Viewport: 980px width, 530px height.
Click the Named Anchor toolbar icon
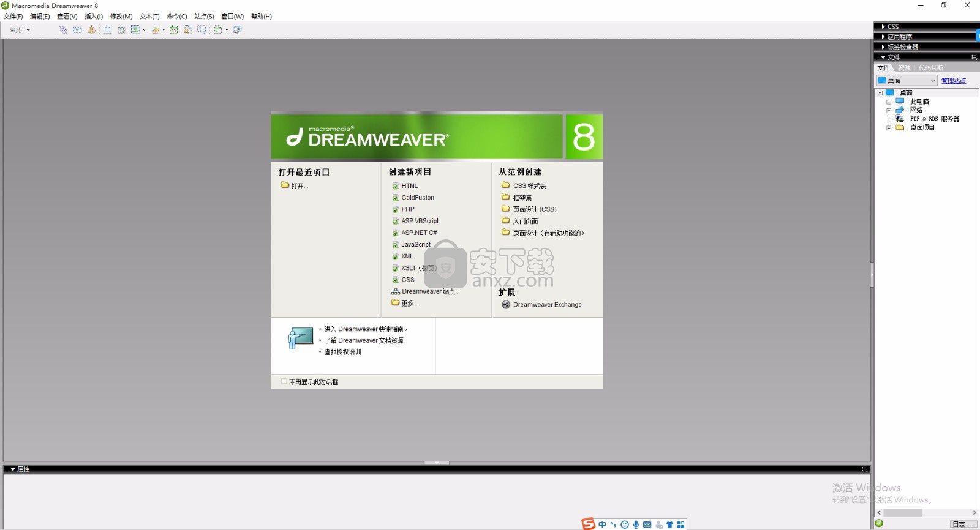[x=91, y=30]
